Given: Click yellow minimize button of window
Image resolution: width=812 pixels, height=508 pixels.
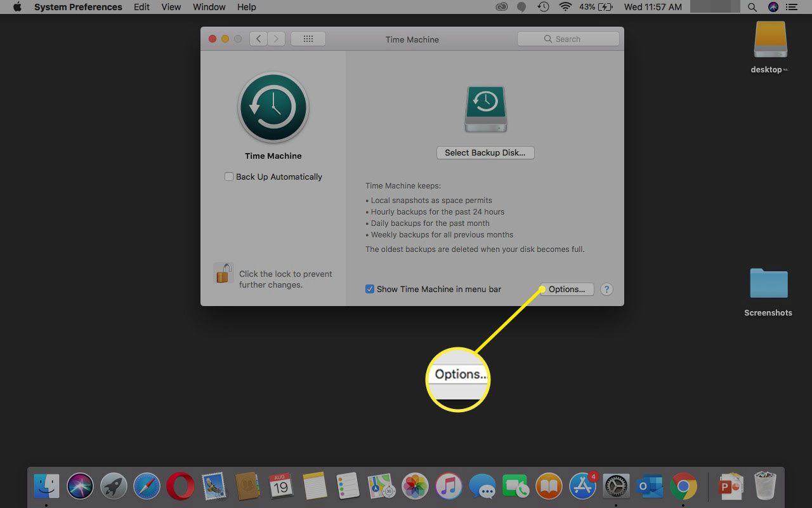Looking at the screenshot, I should (x=225, y=39).
